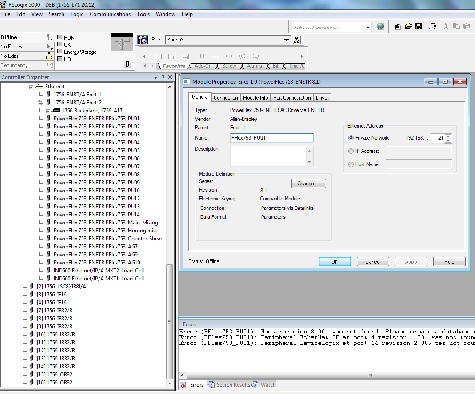Switch to the Module Info tab
Viewport: 475px width, 394px height.
click(255, 97)
